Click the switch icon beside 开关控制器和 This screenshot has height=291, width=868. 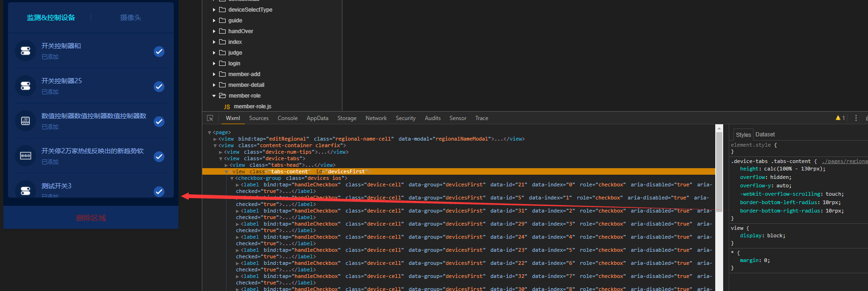click(26, 51)
